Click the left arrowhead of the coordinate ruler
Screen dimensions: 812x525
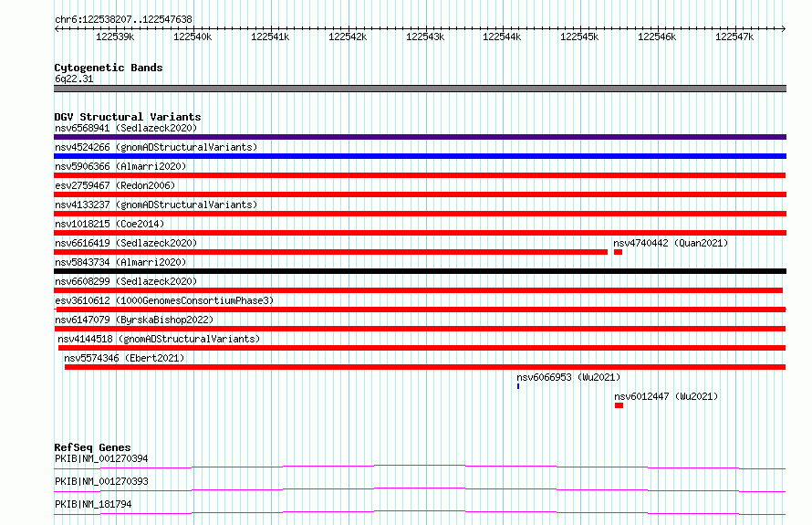click(x=57, y=28)
